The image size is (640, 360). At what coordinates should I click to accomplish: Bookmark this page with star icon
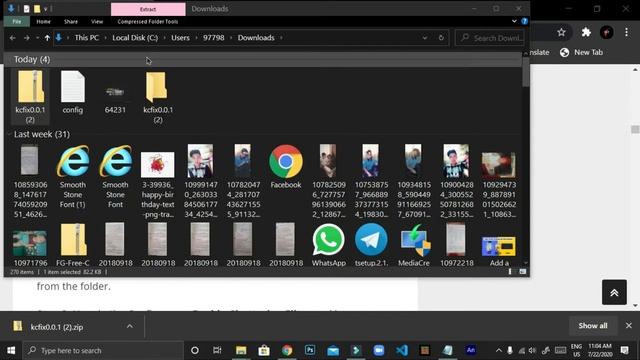tap(562, 33)
